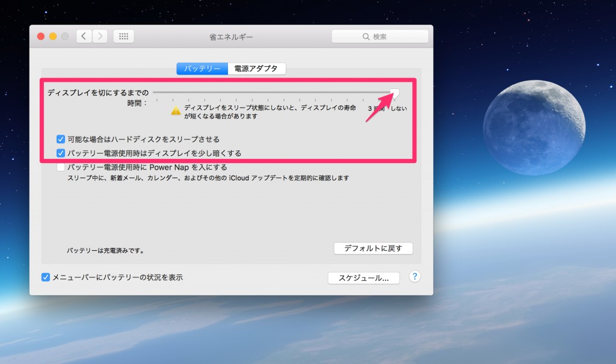Click the magnifying glass in the search box
The height and width of the screenshot is (364, 616).
click(x=366, y=37)
